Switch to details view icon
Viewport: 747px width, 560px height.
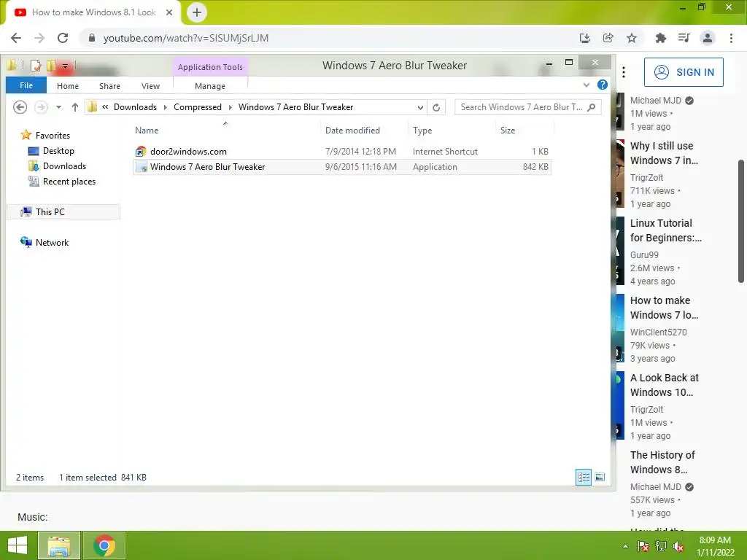click(x=584, y=477)
